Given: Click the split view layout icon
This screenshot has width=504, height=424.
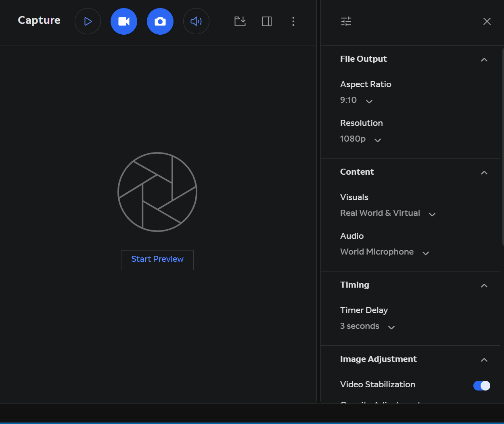Looking at the screenshot, I should [266, 21].
